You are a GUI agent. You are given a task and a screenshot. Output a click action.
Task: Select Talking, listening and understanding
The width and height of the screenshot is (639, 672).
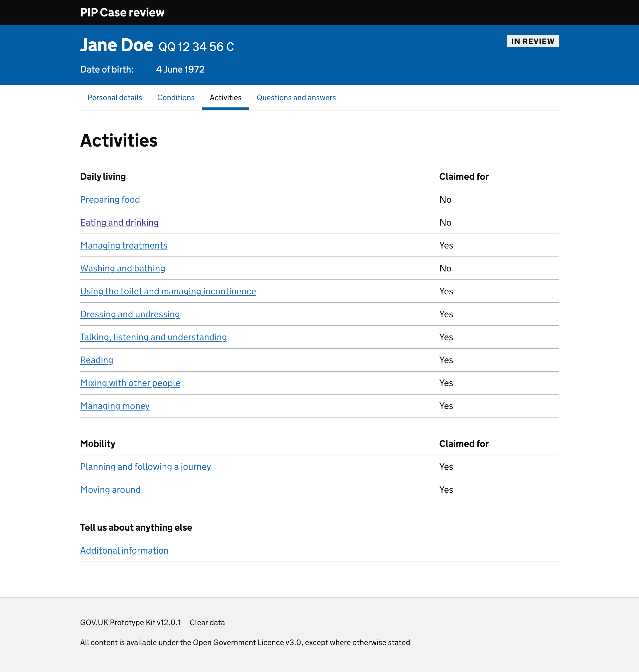153,337
